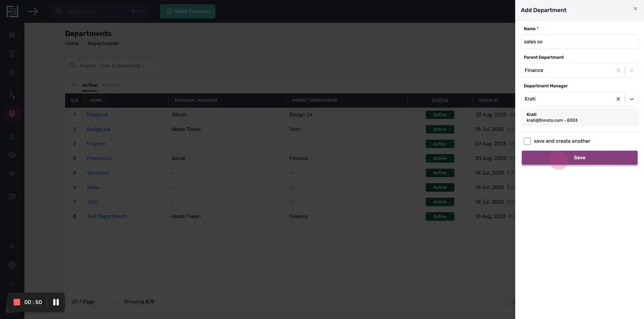
Task: Open the Oprations department link
Action: pyautogui.click(x=98, y=173)
